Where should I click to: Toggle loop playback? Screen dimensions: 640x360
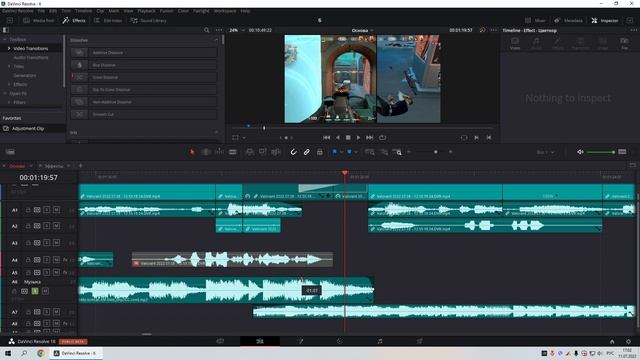382,138
